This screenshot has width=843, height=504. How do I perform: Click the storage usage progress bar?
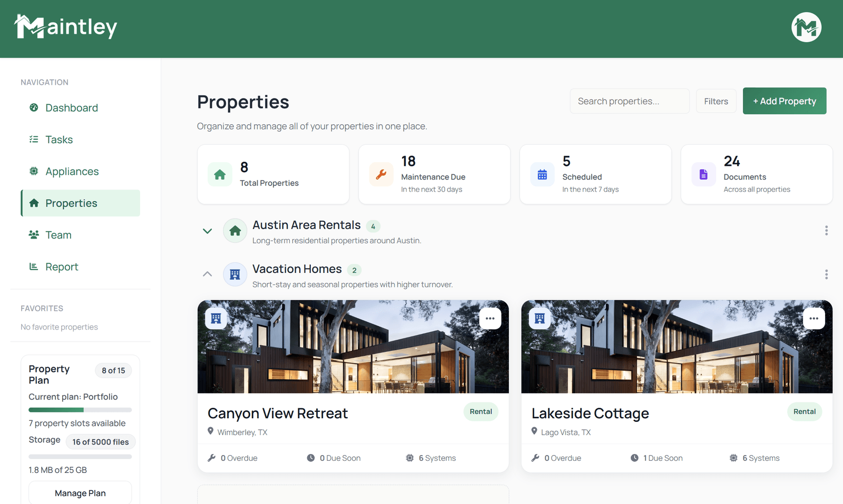tap(80, 457)
